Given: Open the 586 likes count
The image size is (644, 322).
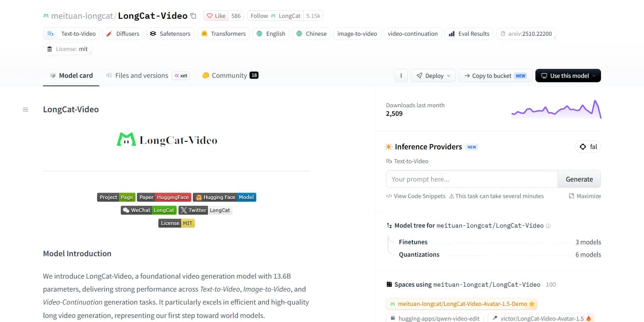Looking at the screenshot, I should click(236, 16).
